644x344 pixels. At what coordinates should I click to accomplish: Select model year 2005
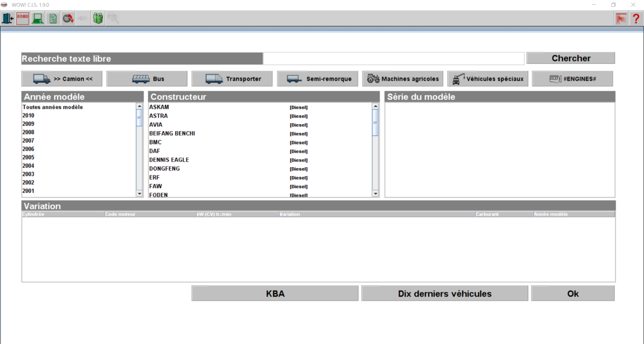tap(79, 158)
